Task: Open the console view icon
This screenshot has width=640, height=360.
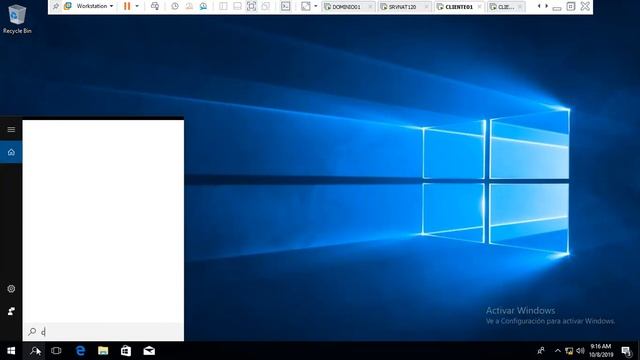Action: click(286, 6)
